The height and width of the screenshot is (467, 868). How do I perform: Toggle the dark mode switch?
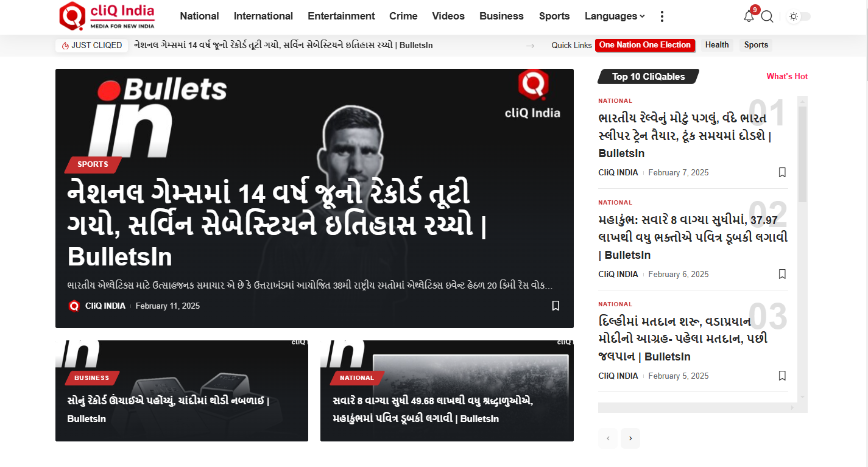(800, 16)
